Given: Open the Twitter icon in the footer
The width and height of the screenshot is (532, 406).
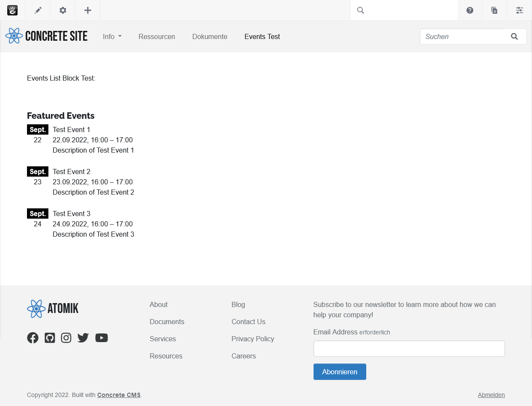Looking at the screenshot, I should click(83, 338).
